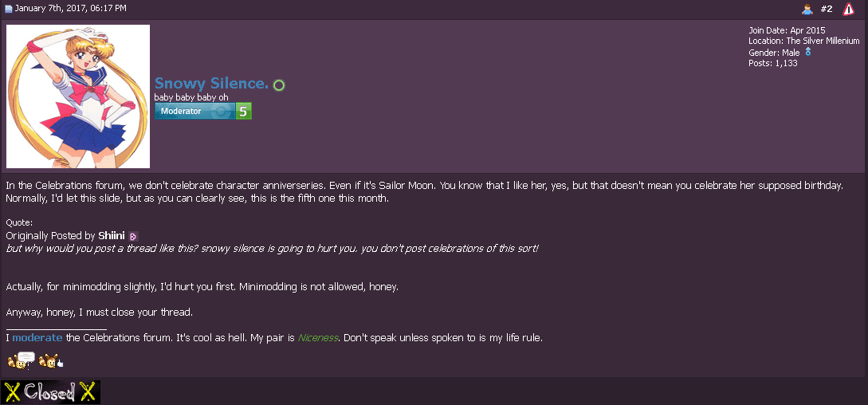Click the small post icon before the date
The height and width of the screenshot is (405, 868).
[8, 9]
